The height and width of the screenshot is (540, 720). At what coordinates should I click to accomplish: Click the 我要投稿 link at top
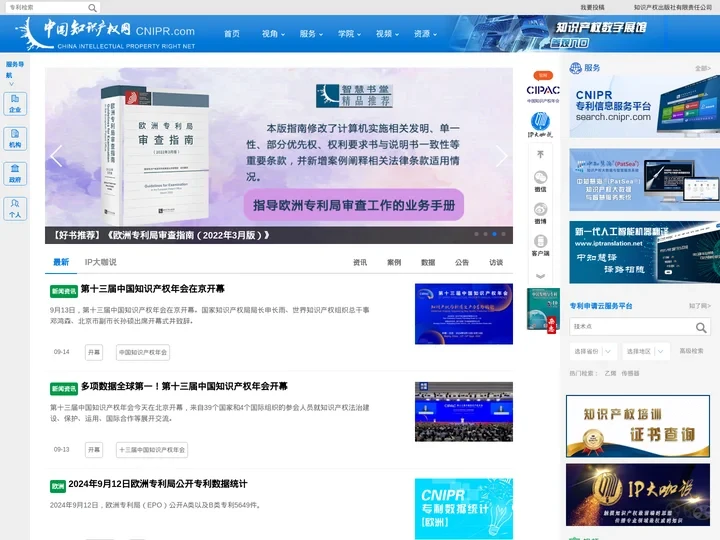[592, 7]
